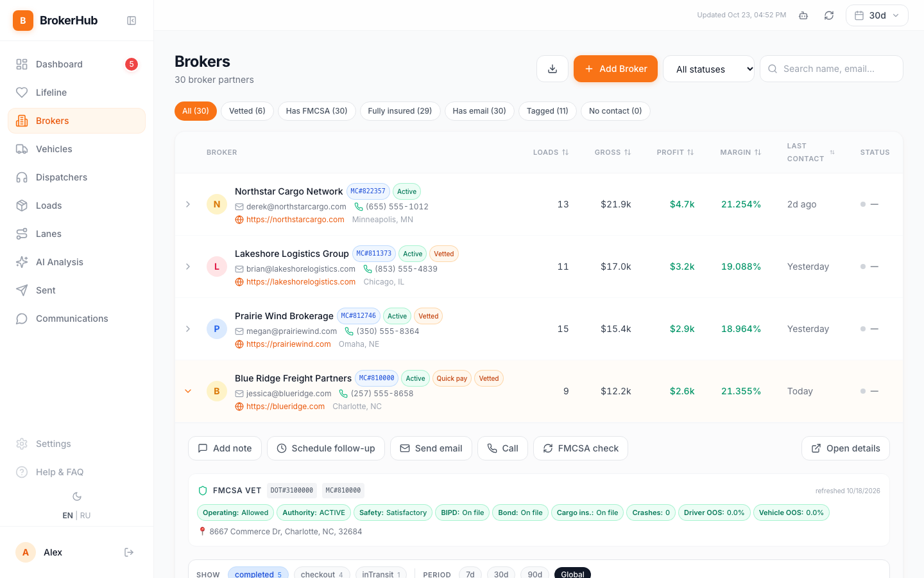Click Schedule follow-up button

(x=326, y=448)
